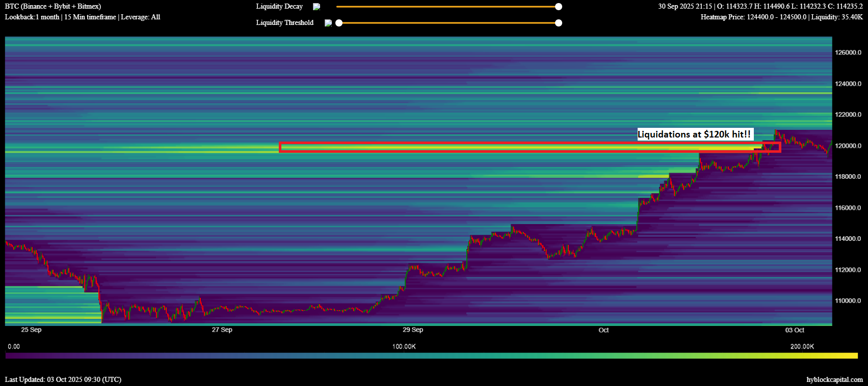Click the 126000.0 price axis label

(x=848, y=52)
